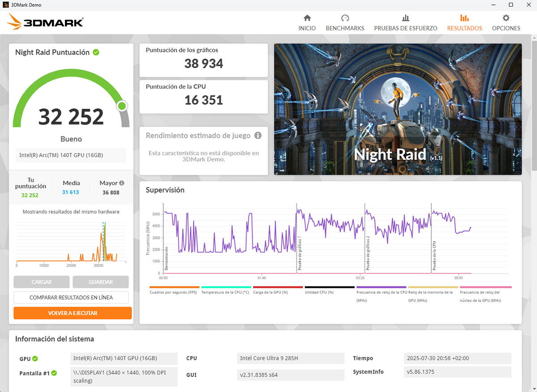Click the Benchmarks gauge icon
Image resolution: width=537 pixels, height=392 pixels.
tap(345, 18)
